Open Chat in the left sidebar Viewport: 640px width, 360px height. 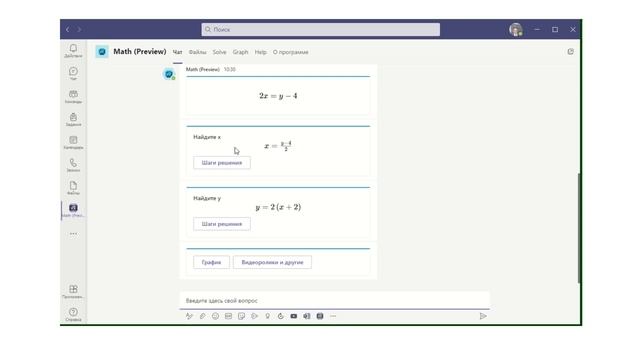(x=73, y=73)
